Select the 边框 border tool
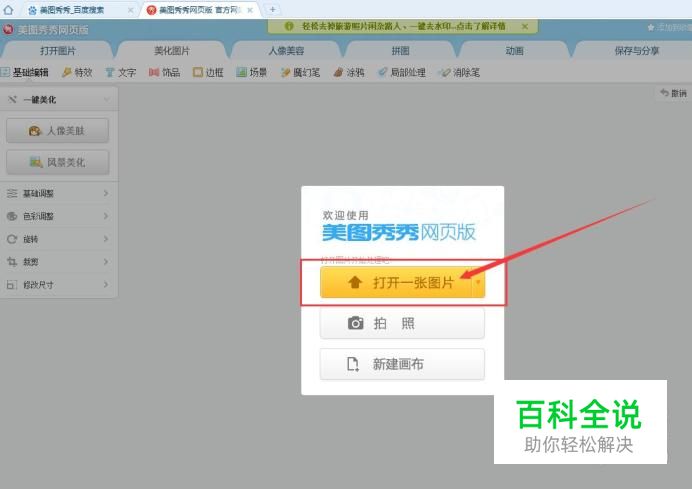The image size is (692, 489). pyautogui.click(x=208, y=72)
